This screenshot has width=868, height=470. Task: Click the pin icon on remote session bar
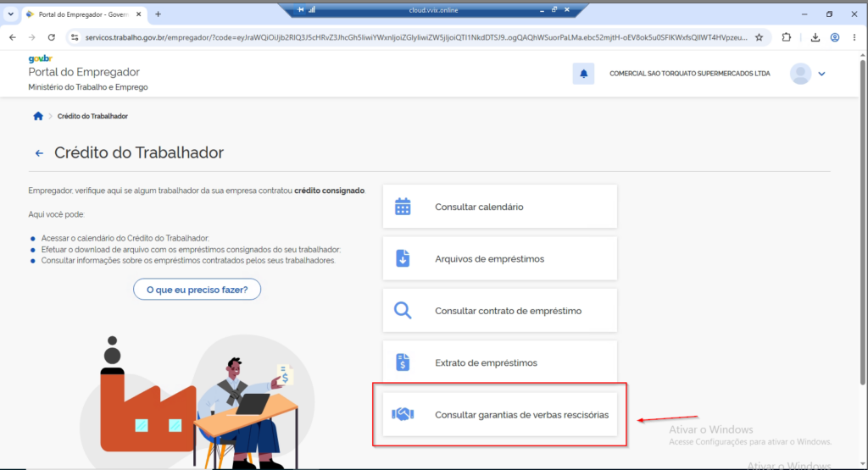click(x=301, y=9)
